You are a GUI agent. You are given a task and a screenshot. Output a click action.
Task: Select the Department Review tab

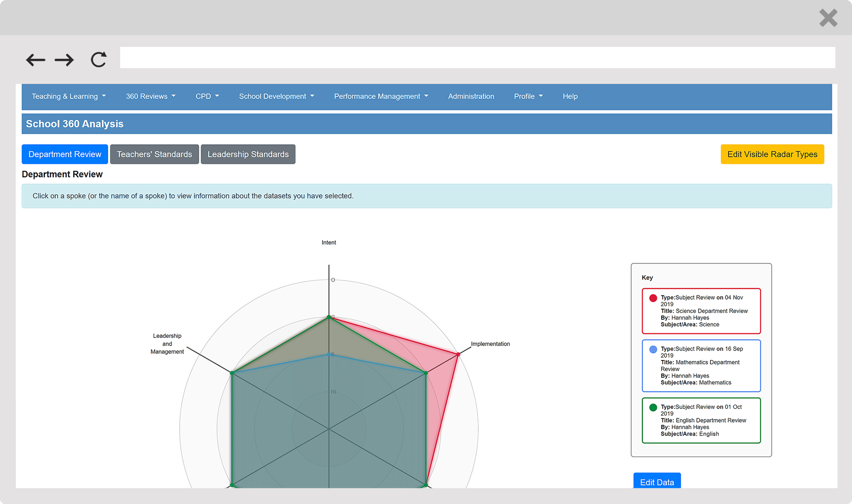coord(65,154)
